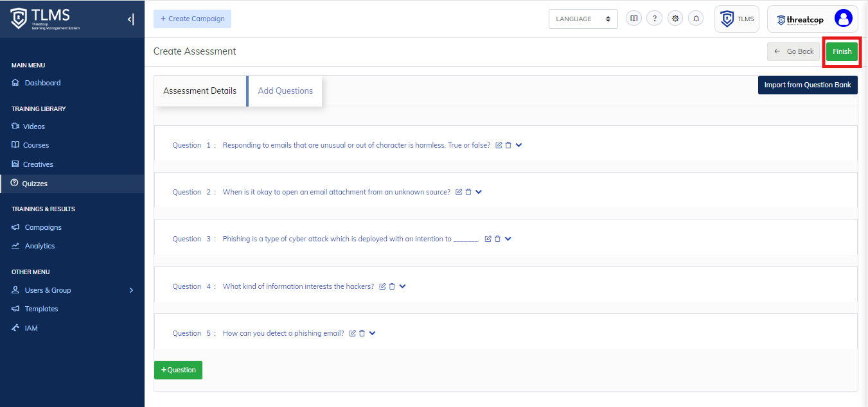Click the green Finish button

pyautogui.click(x=842, y=51)
